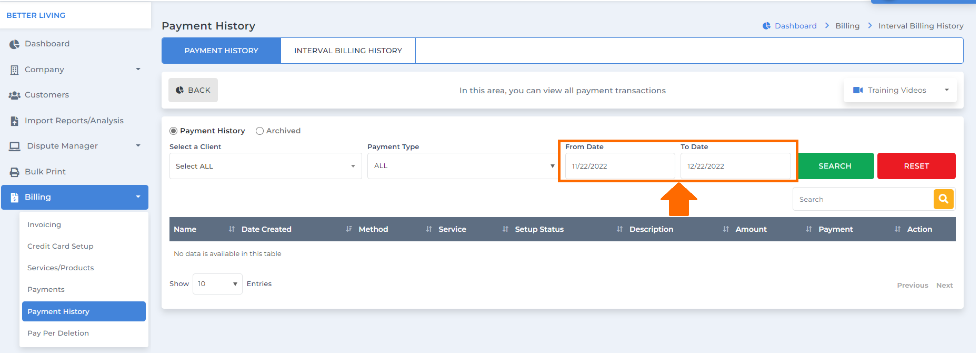Open Credit Card Setup in Billing submenu
This screenshot has height=353, width=980.
[x=61, y=246]
